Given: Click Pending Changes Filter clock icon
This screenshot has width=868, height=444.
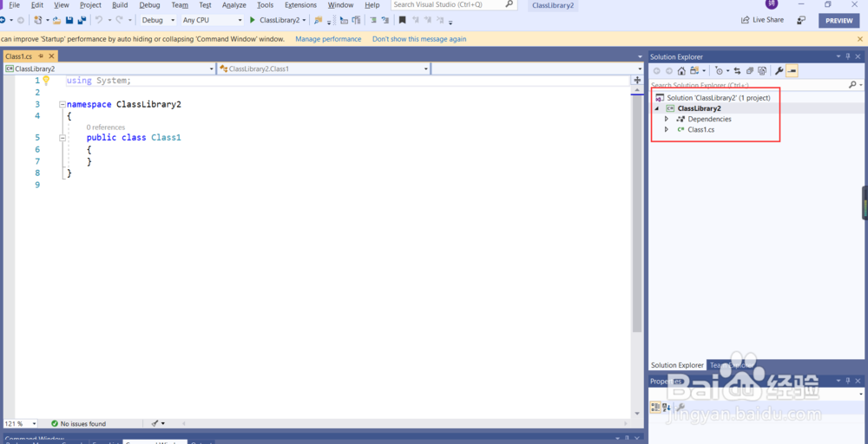Looking at the screenshot, I should [719, 71].
